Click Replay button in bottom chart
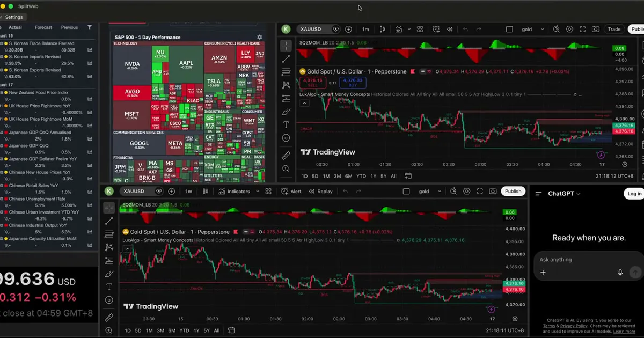This screenshot has width=644, height=338. point(320,191)
